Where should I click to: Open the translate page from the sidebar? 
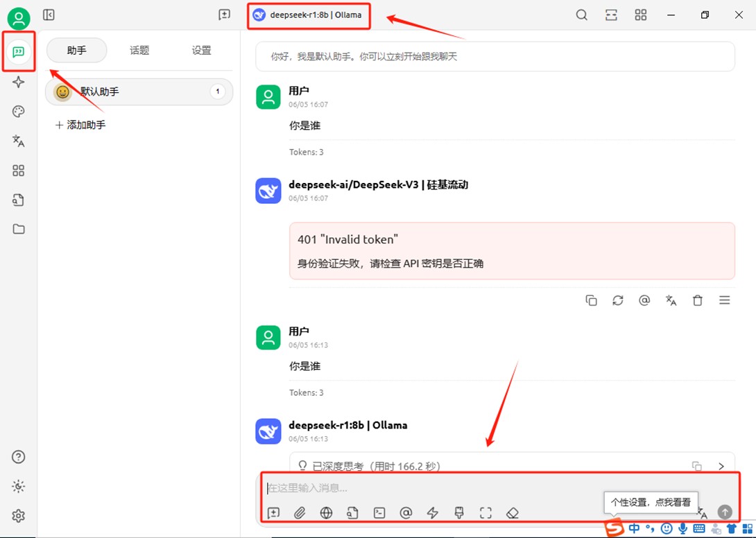(x=18, y=141)
